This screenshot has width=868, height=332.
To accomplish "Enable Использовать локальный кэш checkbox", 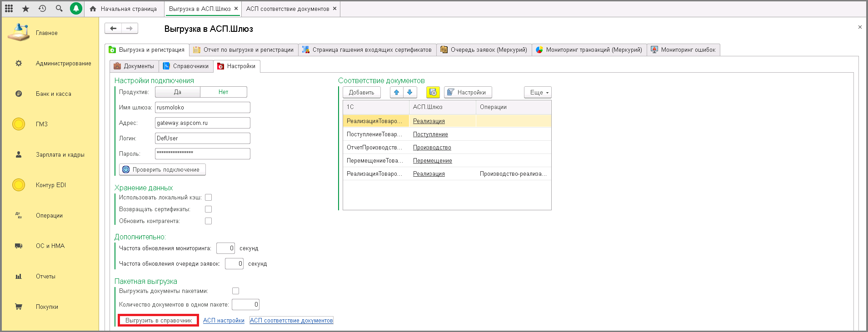I will [x=209, y=198].
